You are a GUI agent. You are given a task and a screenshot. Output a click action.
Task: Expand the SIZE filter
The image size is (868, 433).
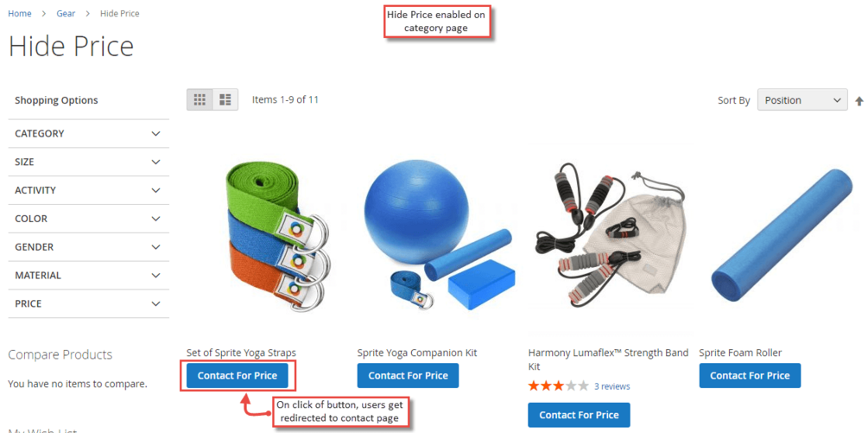click(x=89, y=162)
